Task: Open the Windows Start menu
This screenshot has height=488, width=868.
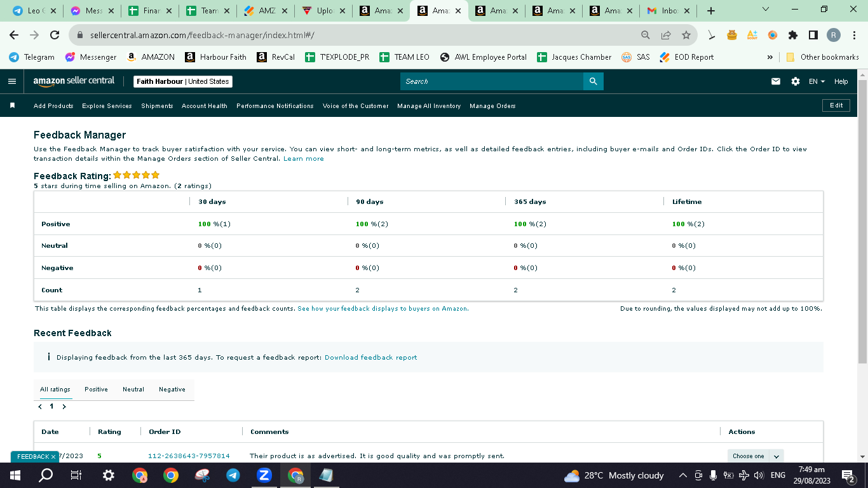Action: tap(15, 475)
